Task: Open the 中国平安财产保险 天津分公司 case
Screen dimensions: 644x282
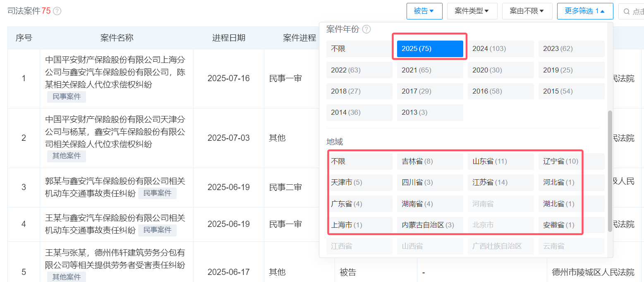Action: tap(115, 132)
